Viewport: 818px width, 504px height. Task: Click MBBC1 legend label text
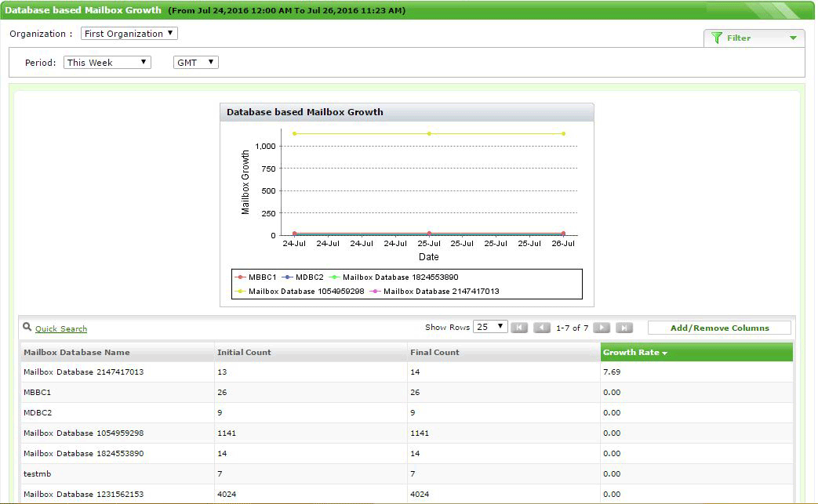point(263,277)
